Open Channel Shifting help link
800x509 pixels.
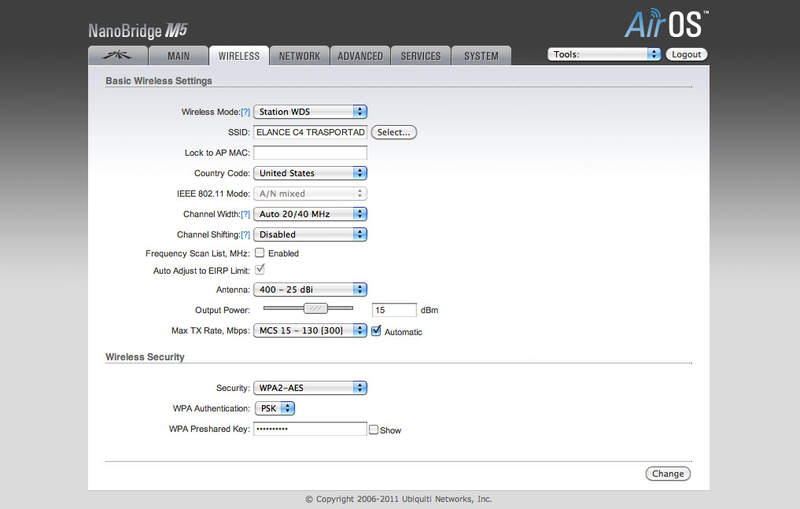click(245, 235)
